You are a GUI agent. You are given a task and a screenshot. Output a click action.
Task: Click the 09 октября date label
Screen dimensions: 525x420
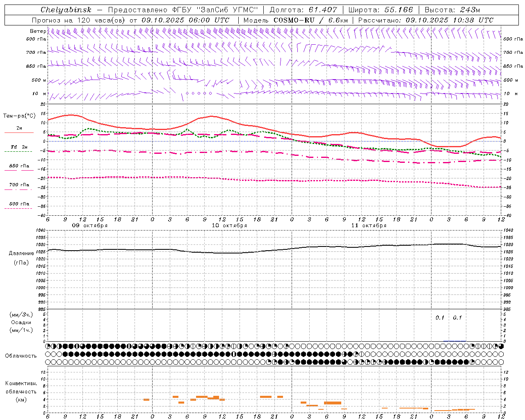[90, 226]
